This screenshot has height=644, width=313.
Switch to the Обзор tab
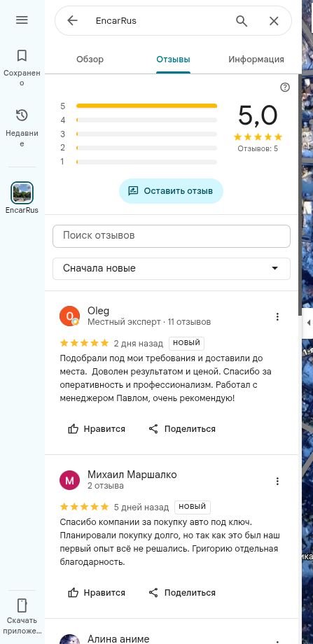[x=90, y=59]
